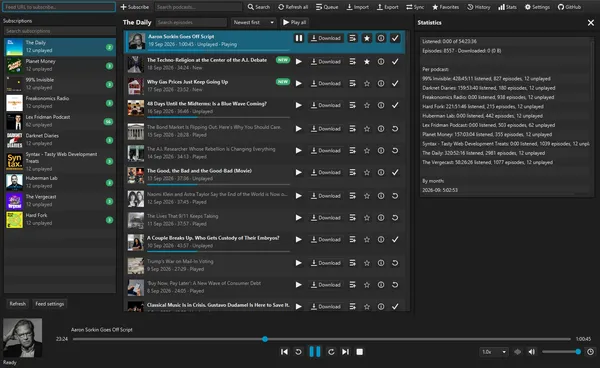Image resolution: width=600 pixels, height=368 pixels.
Task: Pause playback with the blue pause button
Action: [315, 352]
